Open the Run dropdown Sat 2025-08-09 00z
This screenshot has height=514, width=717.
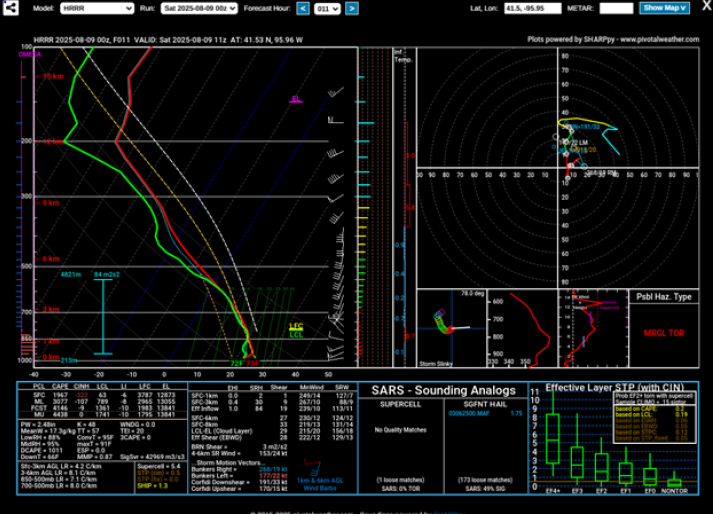click(x=199, y=8)
